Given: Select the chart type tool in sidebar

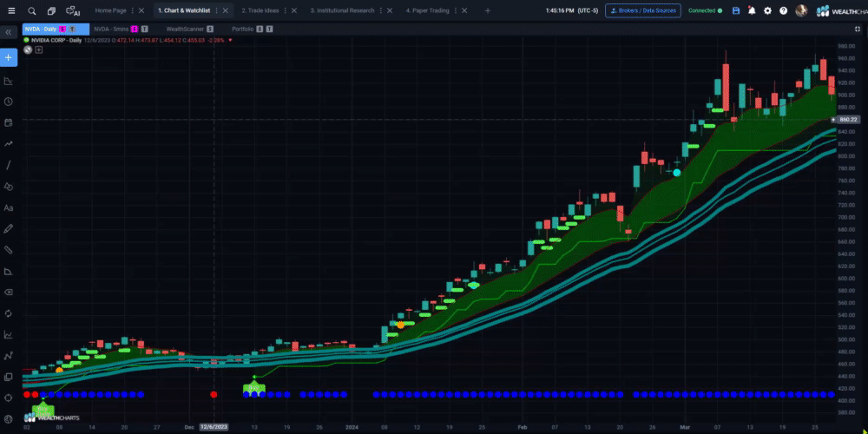Looking at the screenshot, I should [x=9, y=81].
